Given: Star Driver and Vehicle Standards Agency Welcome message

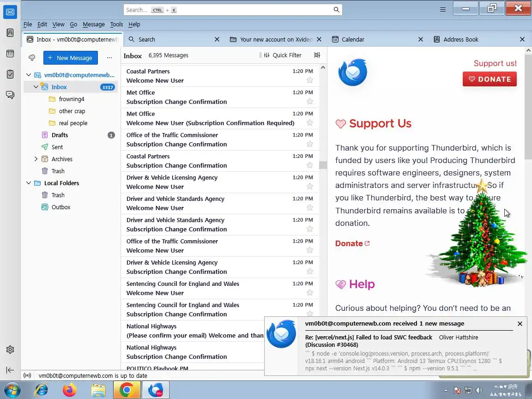Looking at the screenshot, I should point(310,207).
